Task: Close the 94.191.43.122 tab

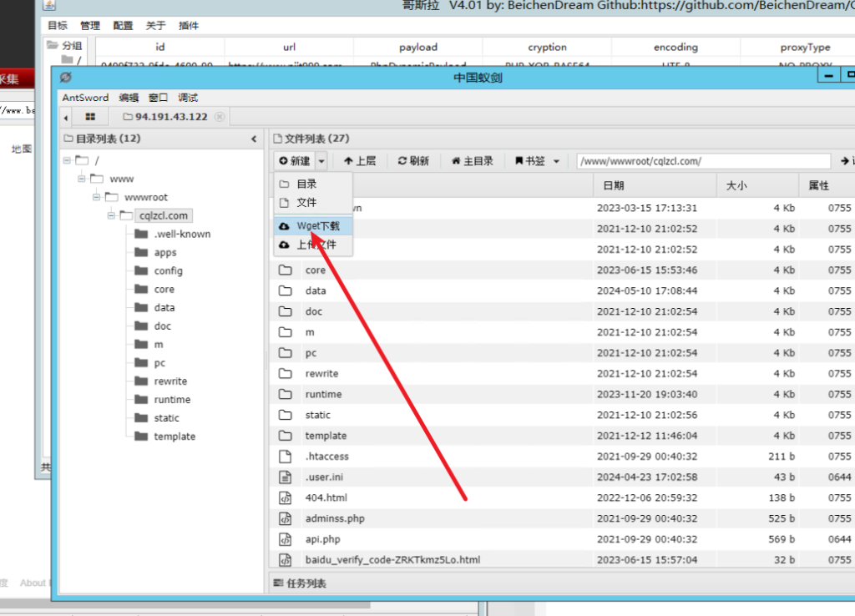Action: [220, 117]
